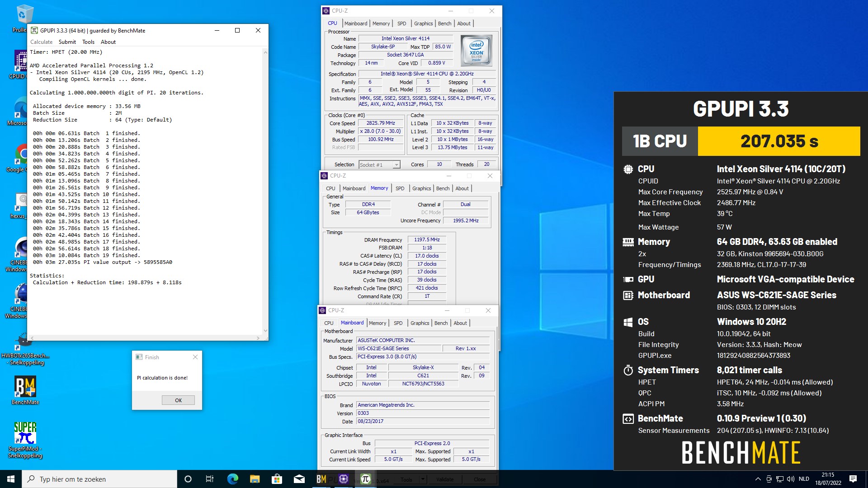Select Memory tab in bottom CPU-Z Mainboard window
Image resolution: width=868 pixels, height=488 pixels.
(377, 323)
